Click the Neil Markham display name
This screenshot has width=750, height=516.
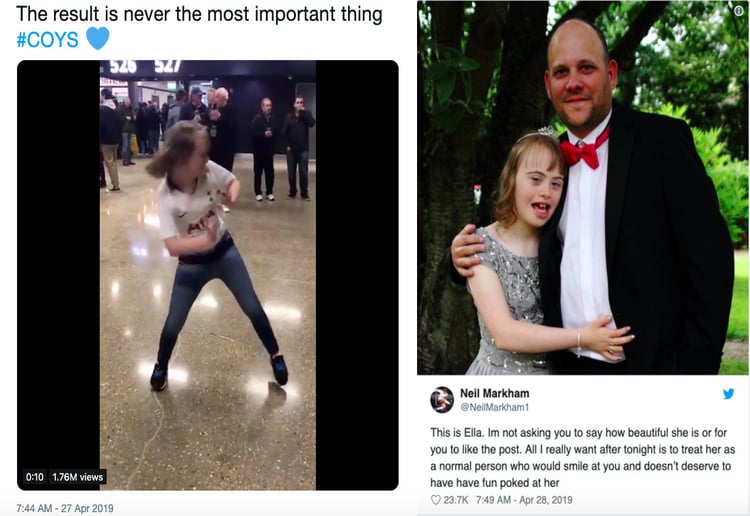pyautogui.click(x=495, y=393)
